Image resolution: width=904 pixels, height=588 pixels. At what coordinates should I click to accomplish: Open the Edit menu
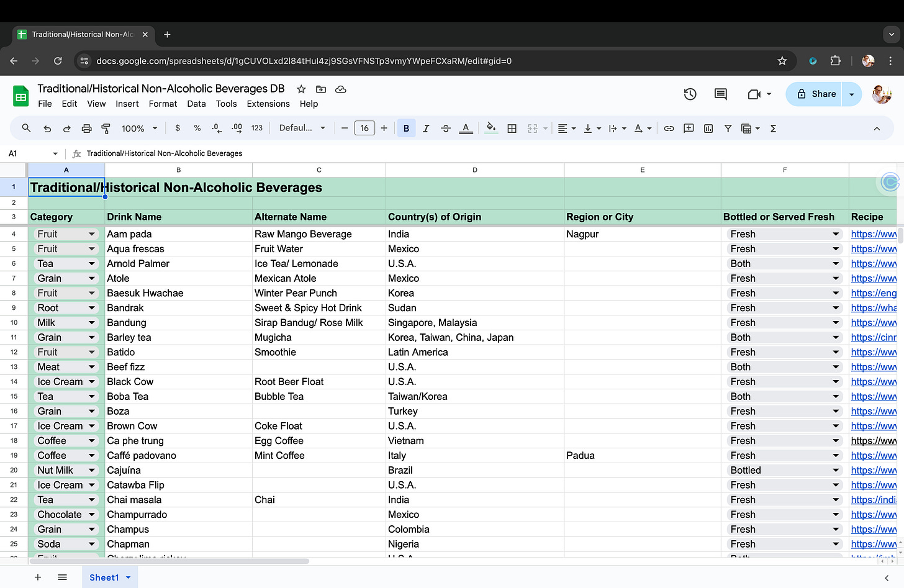[x=70, y=104]
